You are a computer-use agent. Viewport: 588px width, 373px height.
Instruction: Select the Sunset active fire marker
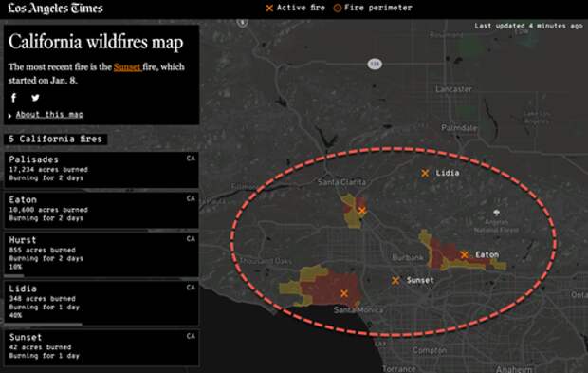pyautogui.click(x=395, y=281)
